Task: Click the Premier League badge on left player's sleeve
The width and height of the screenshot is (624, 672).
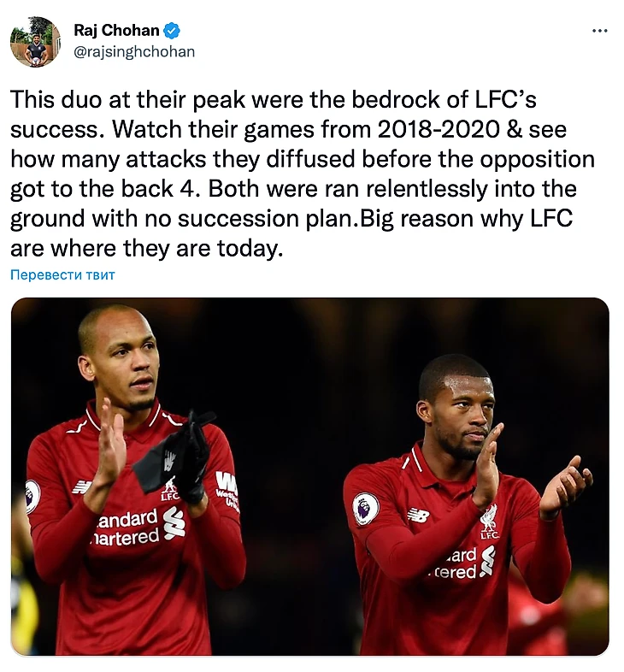Action: tap(32, 496)
